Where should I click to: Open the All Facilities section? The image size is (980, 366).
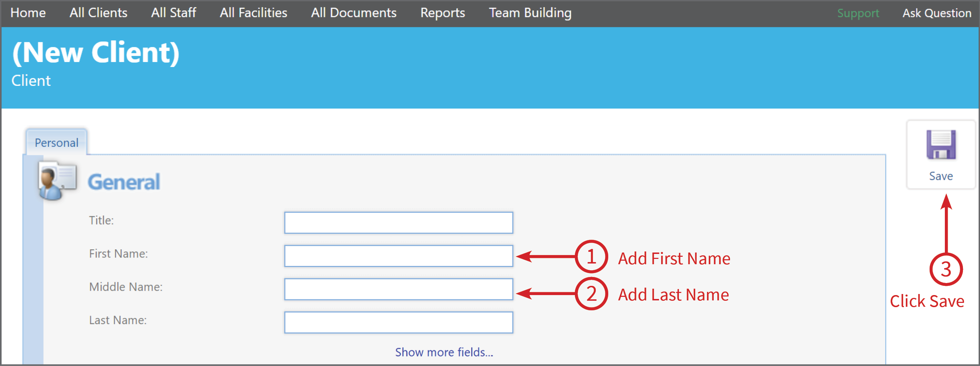[253, 12]
